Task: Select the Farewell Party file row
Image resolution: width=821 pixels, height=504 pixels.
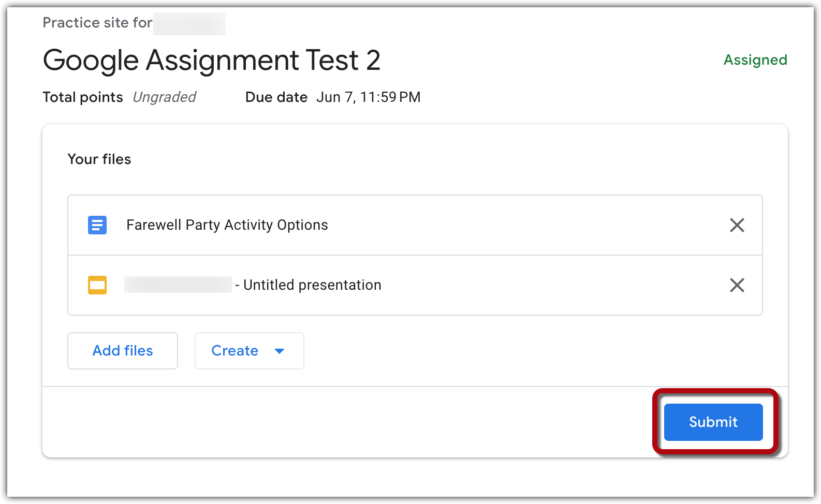Action: point(414,225)
